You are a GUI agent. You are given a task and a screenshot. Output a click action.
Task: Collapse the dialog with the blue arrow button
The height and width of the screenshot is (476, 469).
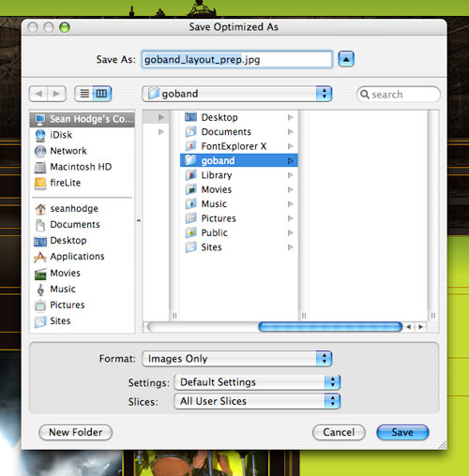(346, 59)
